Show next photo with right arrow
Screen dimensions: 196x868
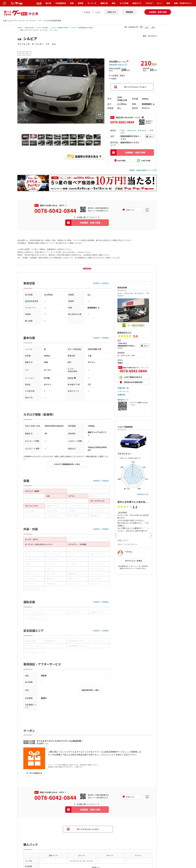pos(101,91)
